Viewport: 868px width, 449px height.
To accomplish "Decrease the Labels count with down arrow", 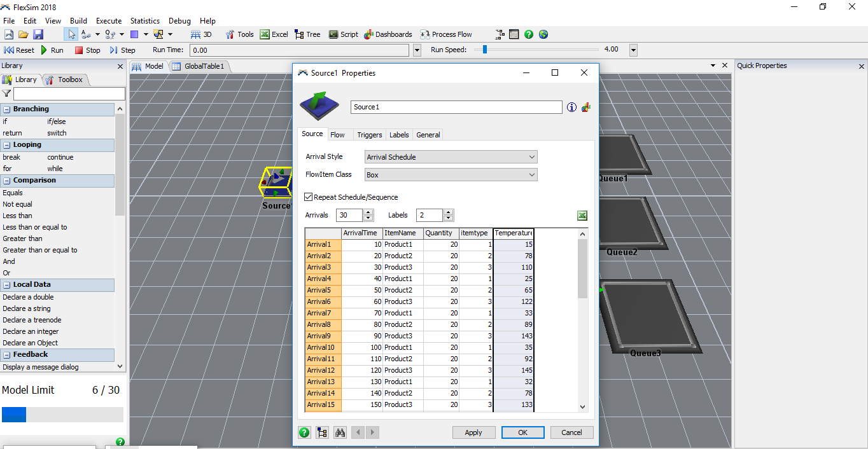I will coord(449,219).
